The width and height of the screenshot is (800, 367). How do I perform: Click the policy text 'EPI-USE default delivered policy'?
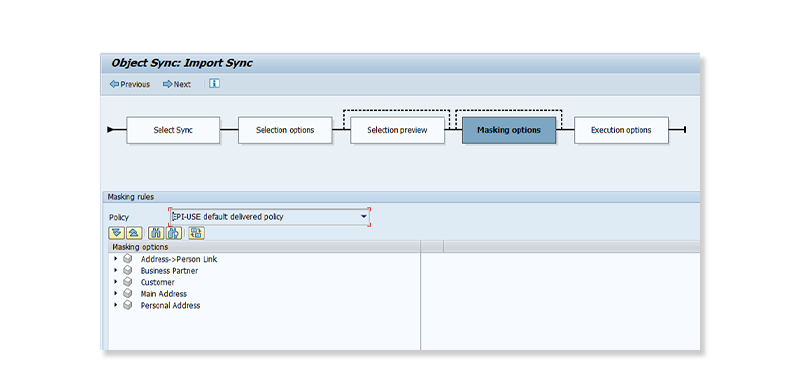click(x=228, y=217)
